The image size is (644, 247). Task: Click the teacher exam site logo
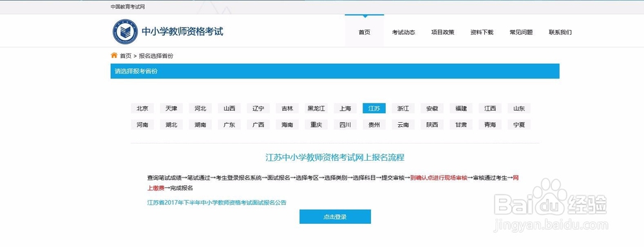(x=126, y=32)
